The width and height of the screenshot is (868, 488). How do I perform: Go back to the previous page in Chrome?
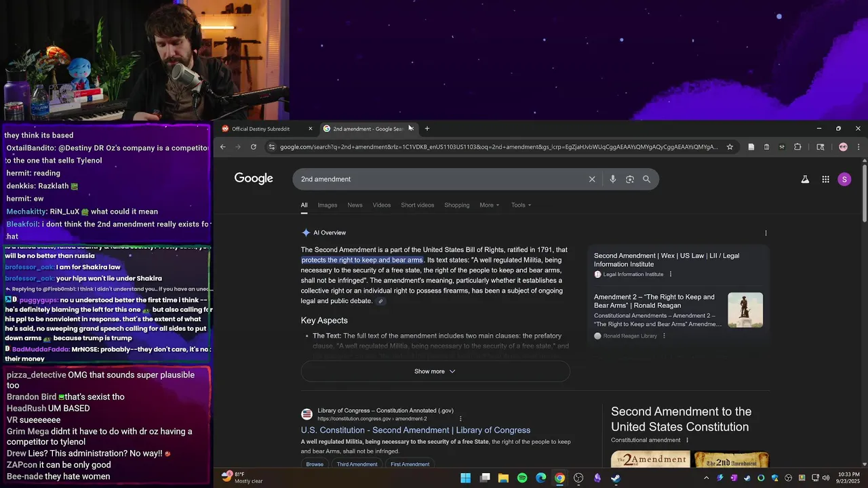click(222, 147)
